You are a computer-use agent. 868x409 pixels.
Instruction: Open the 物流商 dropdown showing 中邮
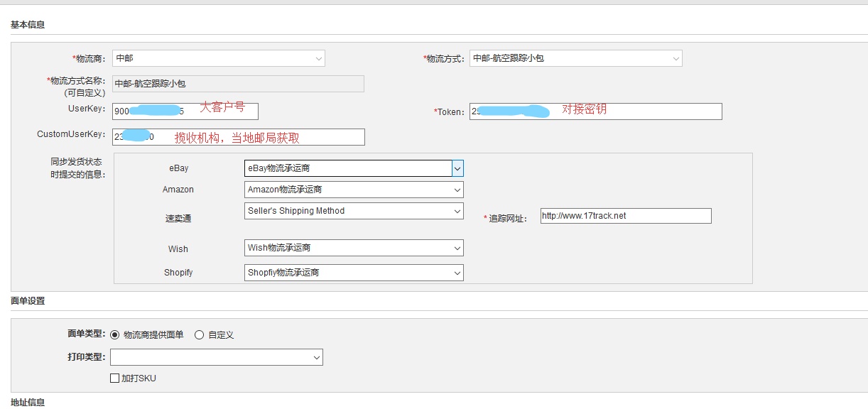click(x=218, y=58)
